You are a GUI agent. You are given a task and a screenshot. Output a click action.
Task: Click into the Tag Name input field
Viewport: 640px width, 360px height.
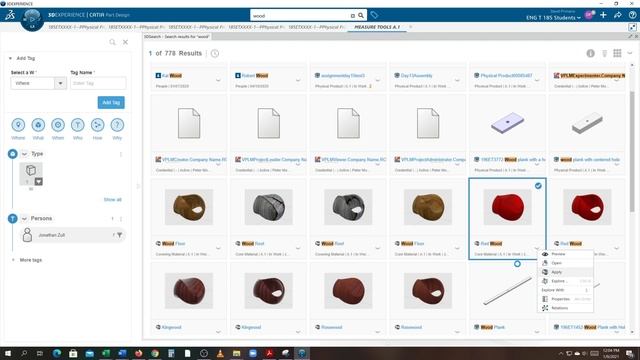(98, 83)
